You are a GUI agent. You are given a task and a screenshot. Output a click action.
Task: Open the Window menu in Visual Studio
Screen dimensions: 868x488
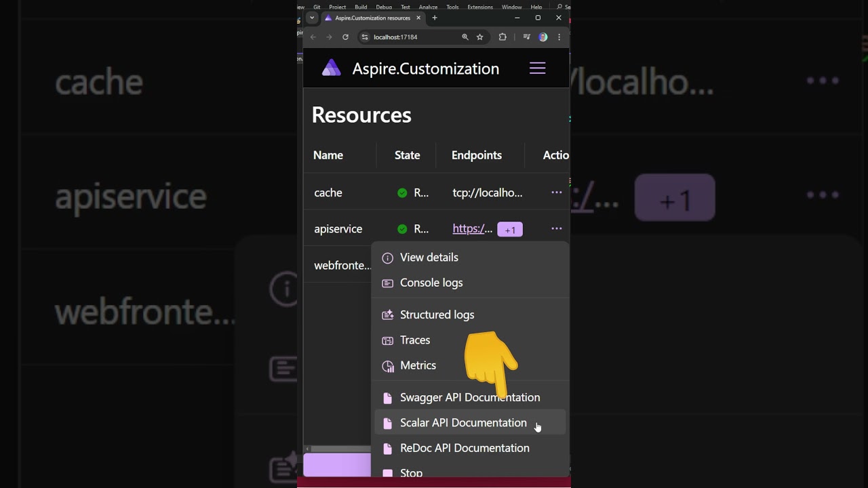coord(511,7)
